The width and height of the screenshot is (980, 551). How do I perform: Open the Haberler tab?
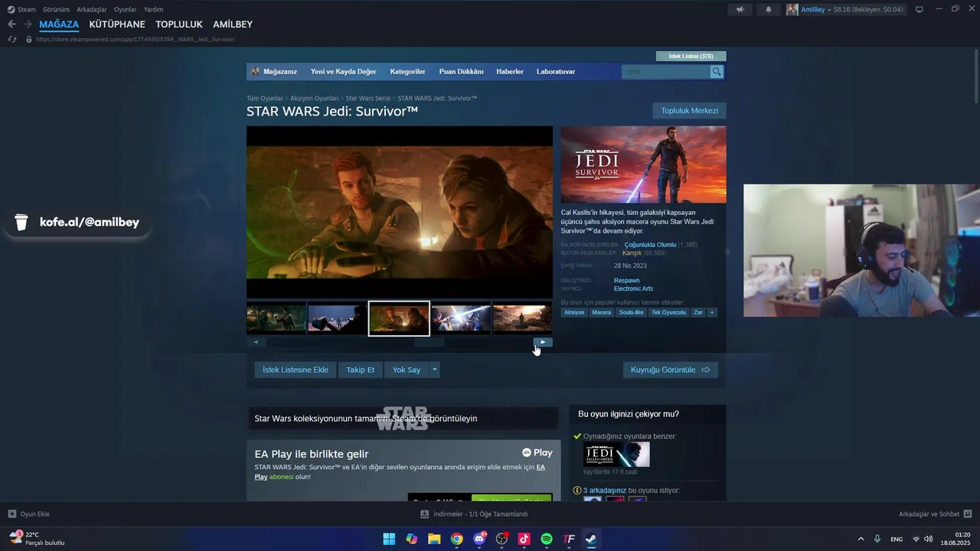pos(510,71)
